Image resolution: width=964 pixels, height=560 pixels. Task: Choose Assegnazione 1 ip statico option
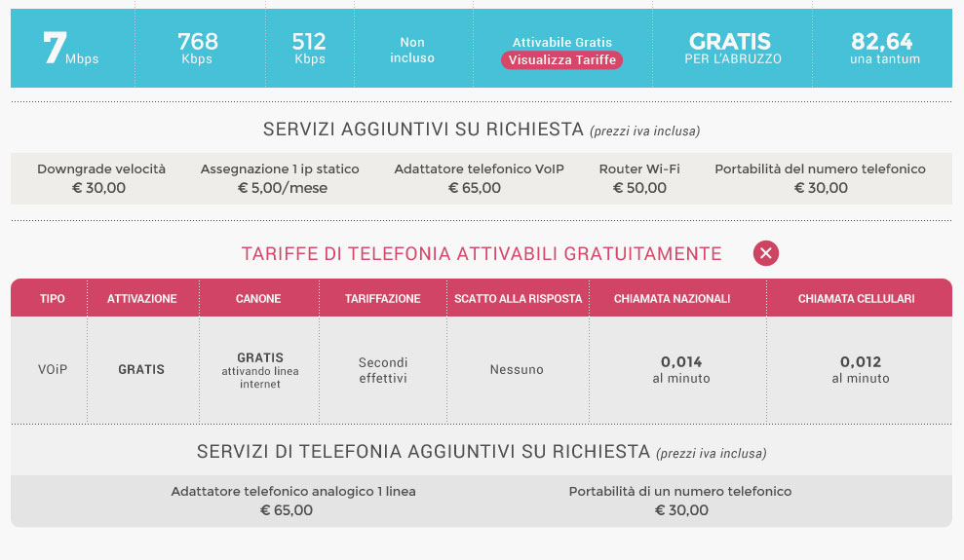point(280,178)
